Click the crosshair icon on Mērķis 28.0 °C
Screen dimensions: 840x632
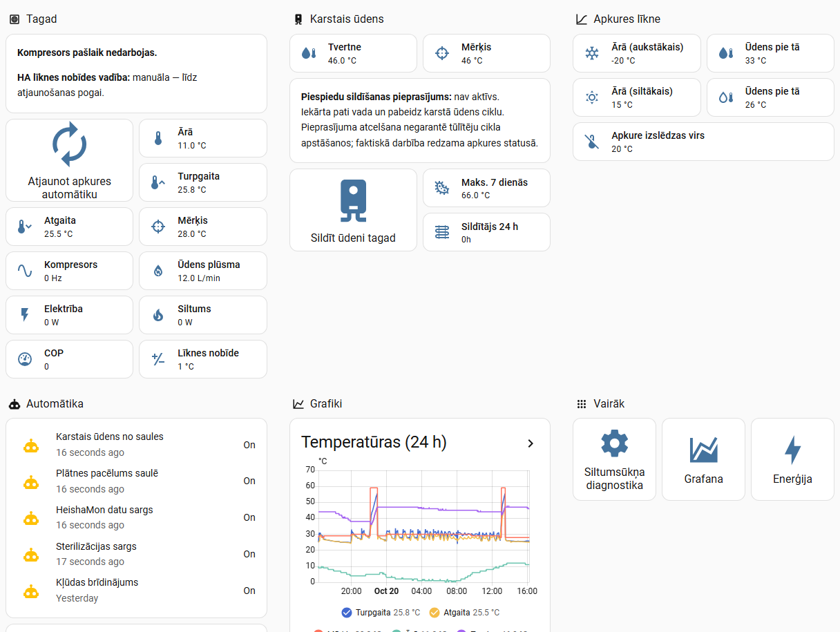click(158, 227)
